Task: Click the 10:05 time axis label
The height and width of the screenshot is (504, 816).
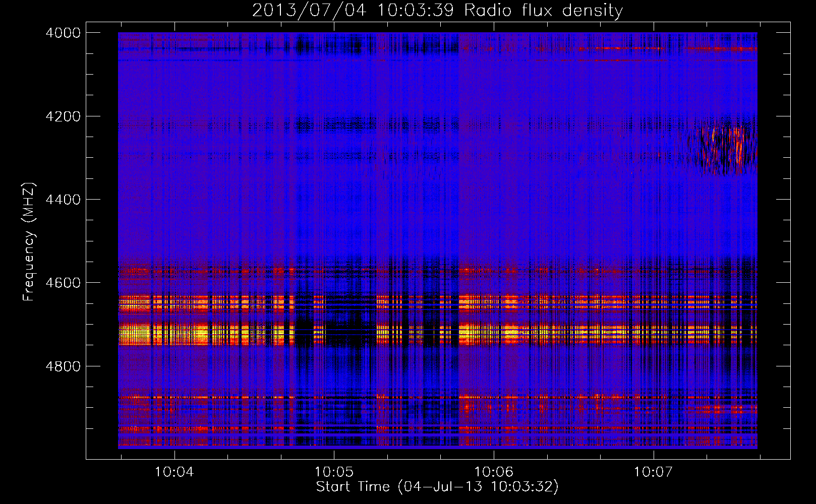Action: (334, 472)
